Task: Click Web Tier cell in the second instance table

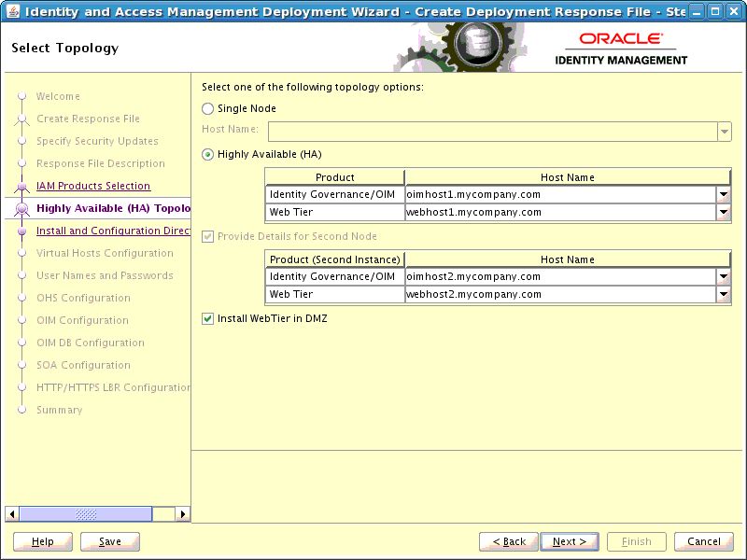Action: coord(335,295)
